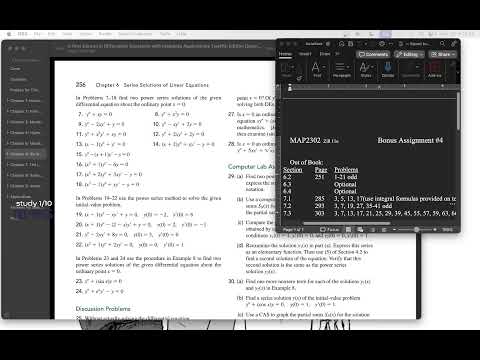Click the Home icon in Word title bar
The height and width of the screenshot is (360, 480).
tap(341, 44)
